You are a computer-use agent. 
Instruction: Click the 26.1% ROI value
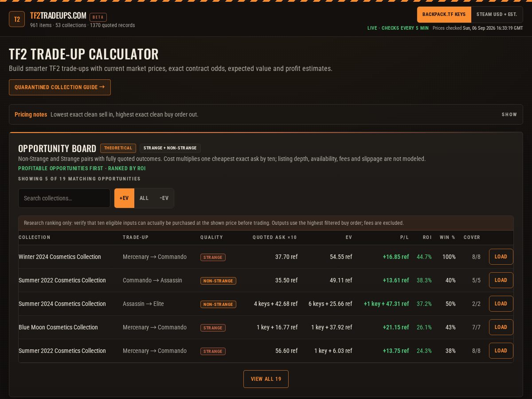[424, 327]
